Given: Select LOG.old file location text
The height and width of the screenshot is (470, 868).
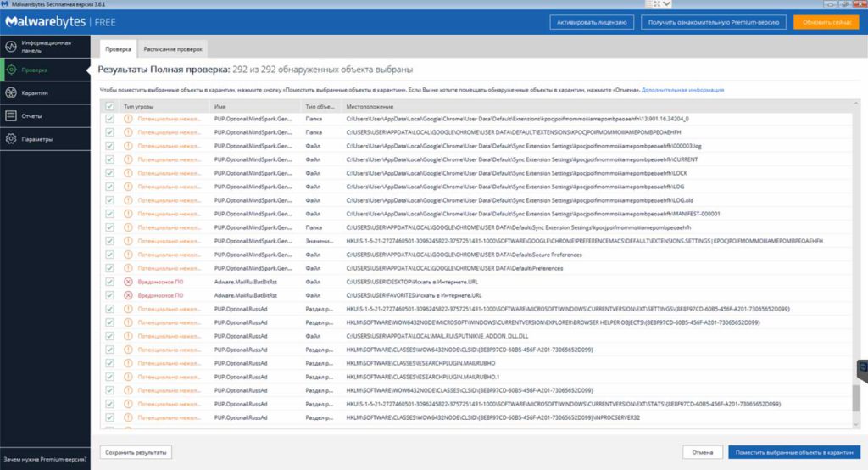Looking at the screenshot, I should click(x=520, y=200).
